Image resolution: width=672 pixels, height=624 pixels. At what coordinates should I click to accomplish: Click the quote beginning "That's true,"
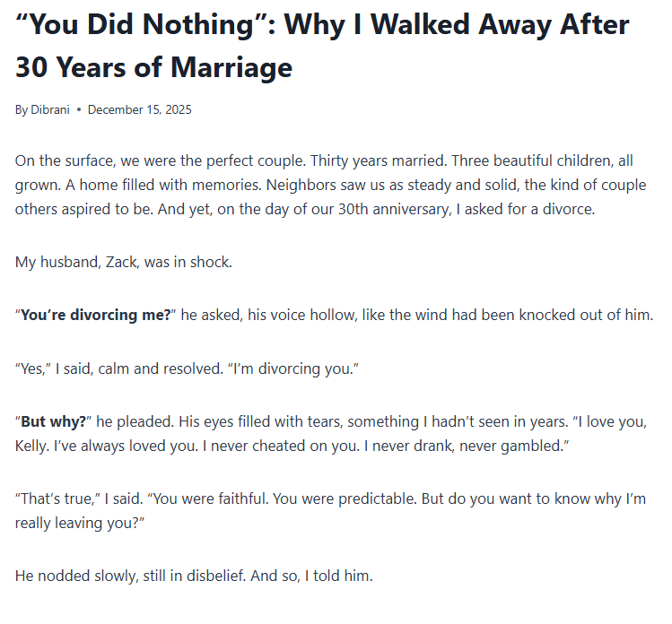[x=54, y=498]
